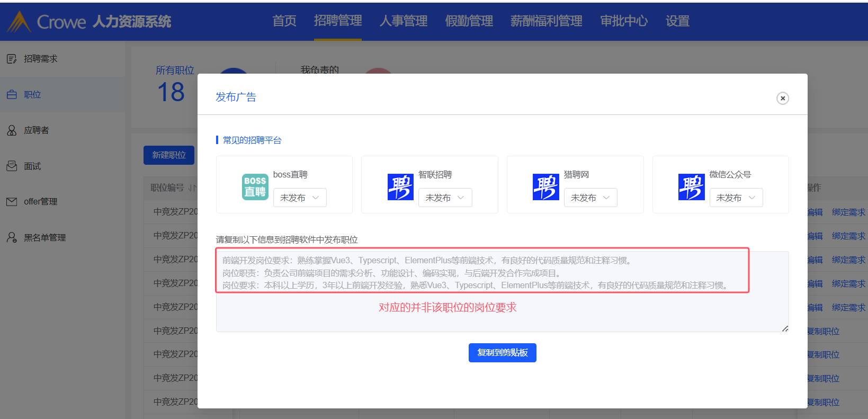868x419 pixels.
Task: Open offer管理 in the sidebar
Action: tap(40, 202)
